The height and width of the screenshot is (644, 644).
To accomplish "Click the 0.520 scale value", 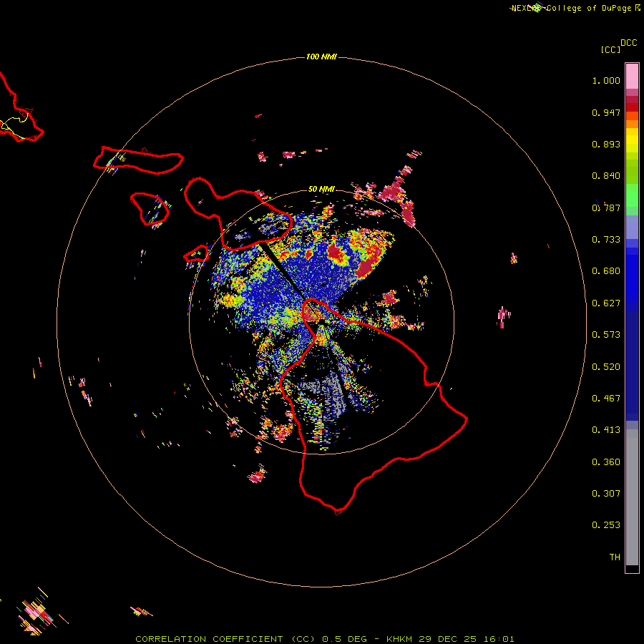I will [606, 367].
